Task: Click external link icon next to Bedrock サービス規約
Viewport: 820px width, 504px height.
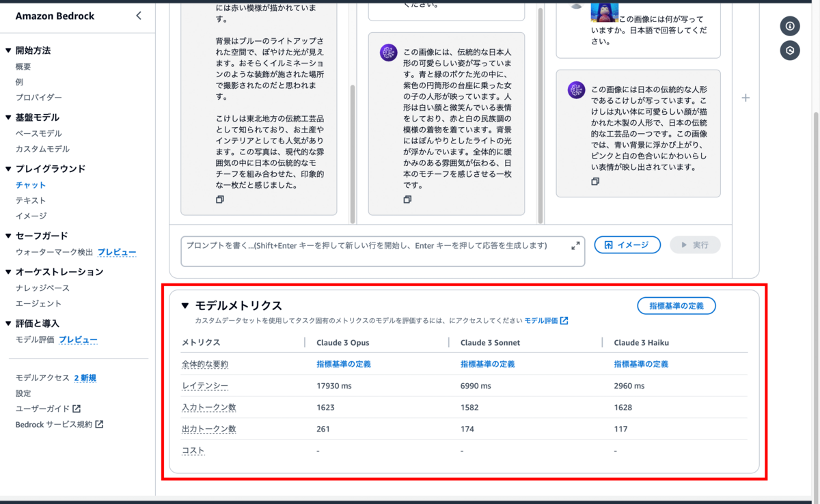Action: click(99, 424)
